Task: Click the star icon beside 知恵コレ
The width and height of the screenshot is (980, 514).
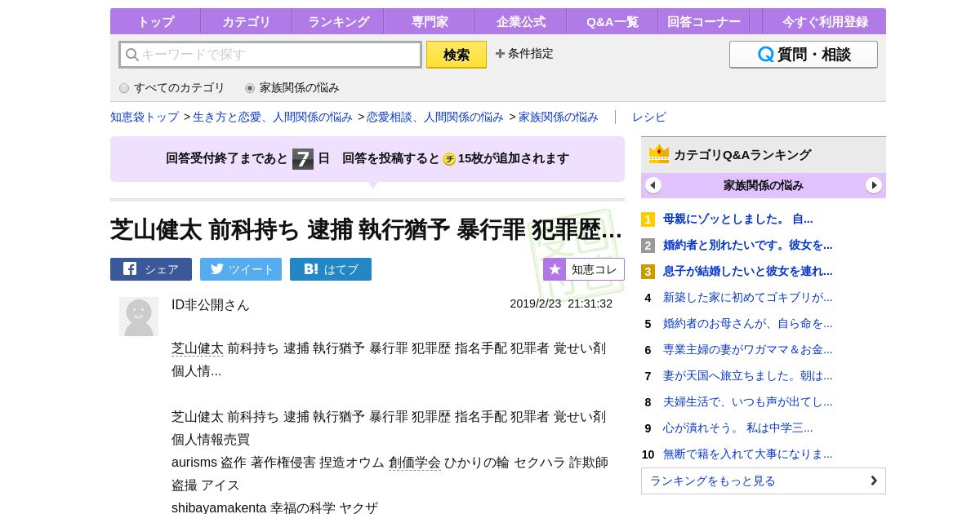Action: coord(555,269)
